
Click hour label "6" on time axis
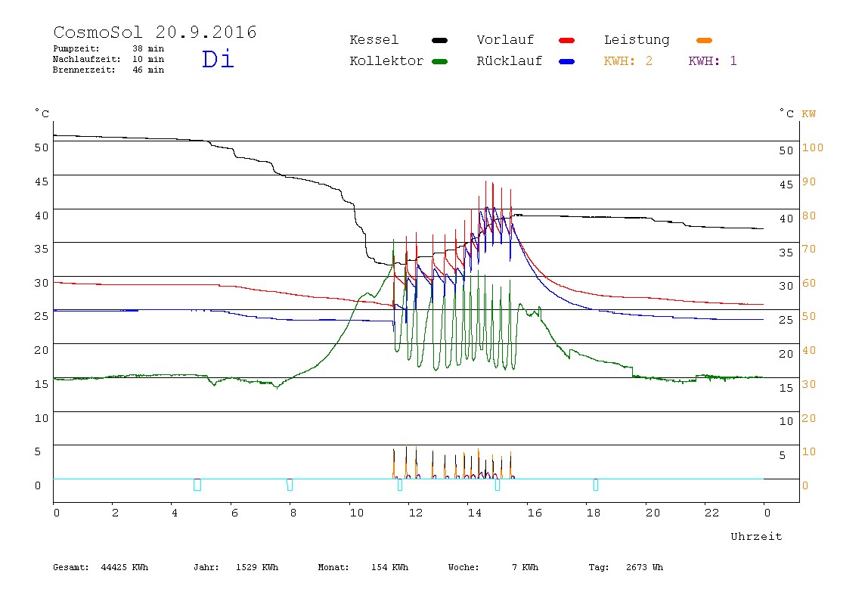point(234,513)
